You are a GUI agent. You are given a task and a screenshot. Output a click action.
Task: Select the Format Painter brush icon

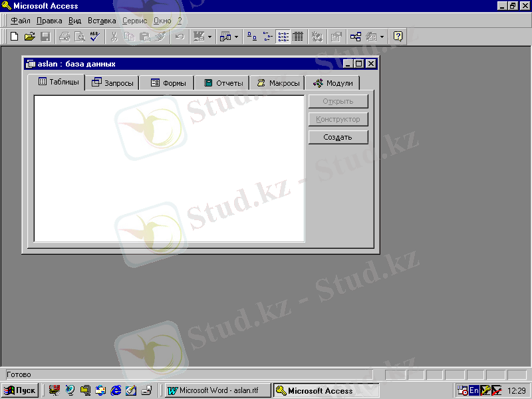point(160,37)
